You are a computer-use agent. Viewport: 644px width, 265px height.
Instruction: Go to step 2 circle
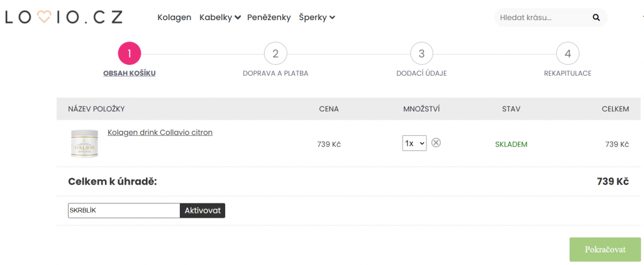[275, 54]
